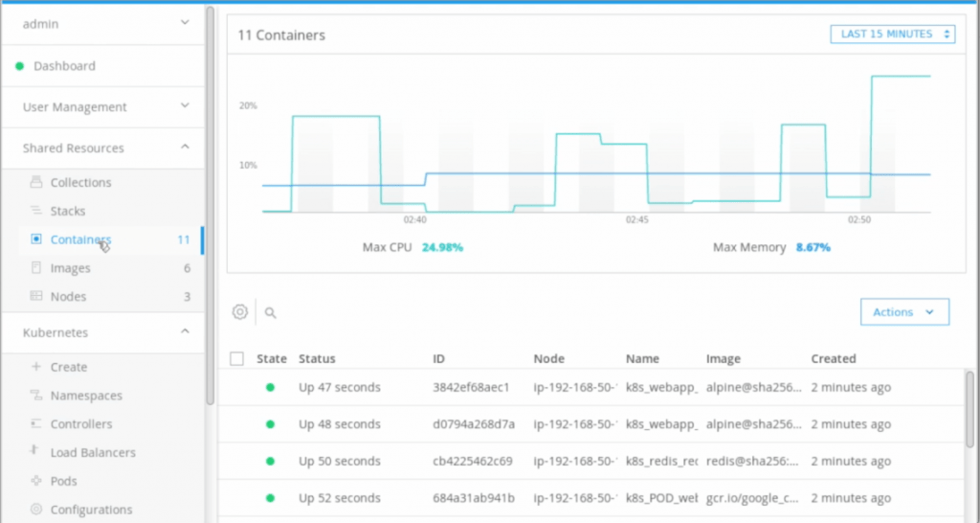980x523 pixels.
Task: Open table settings gear icon
Action: [240, 311]
